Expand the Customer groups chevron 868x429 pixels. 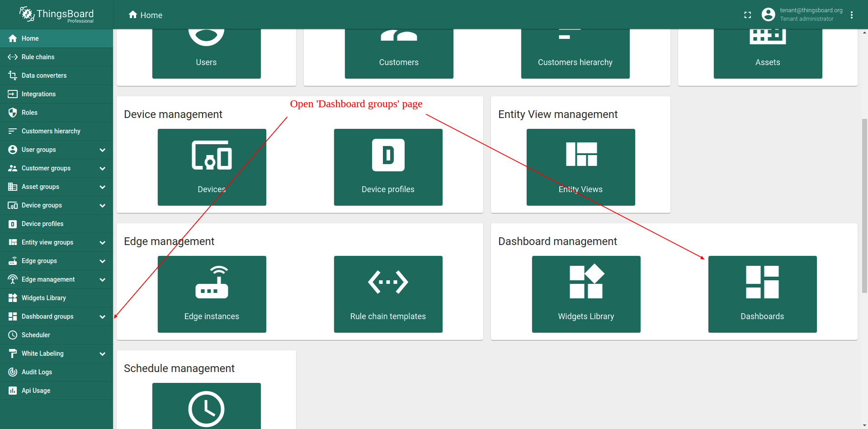[103, 168]
